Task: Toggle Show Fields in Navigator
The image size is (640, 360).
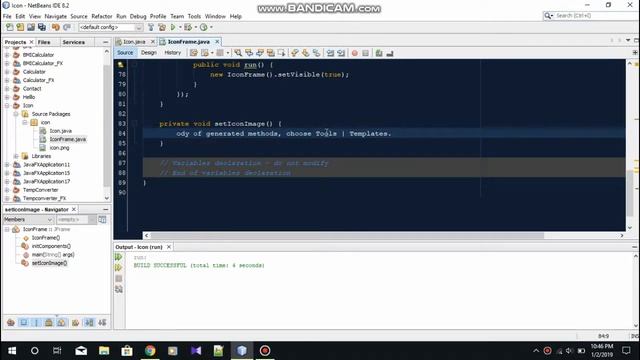Action: pos(24,322)
